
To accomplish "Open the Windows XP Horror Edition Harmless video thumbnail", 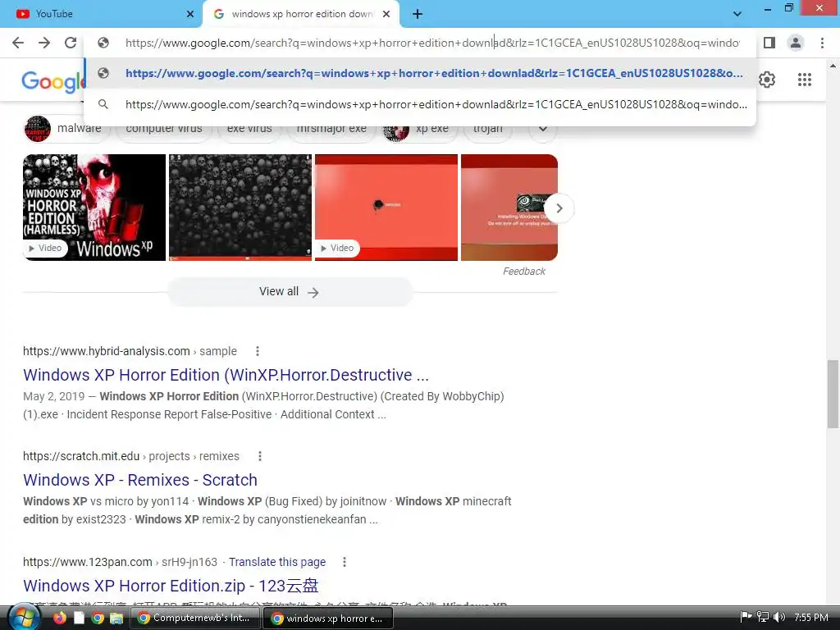I will coord(94,208).
